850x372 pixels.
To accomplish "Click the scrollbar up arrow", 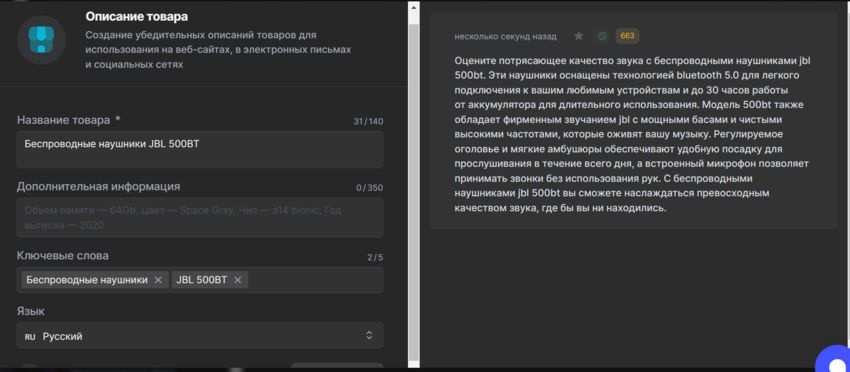I will 414,7.
